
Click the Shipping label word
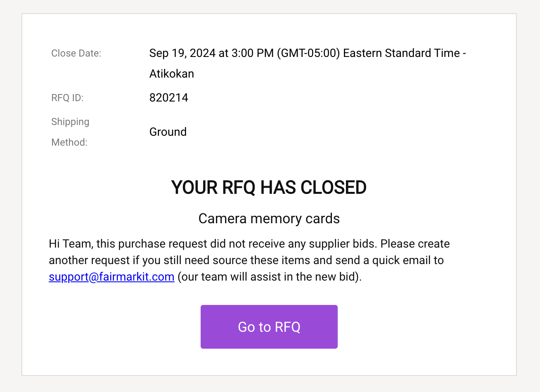(x=70, y=122)
